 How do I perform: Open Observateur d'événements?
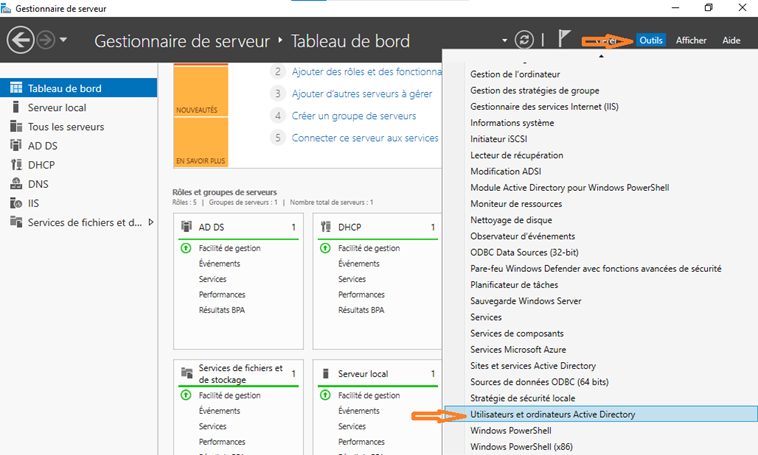523,236
